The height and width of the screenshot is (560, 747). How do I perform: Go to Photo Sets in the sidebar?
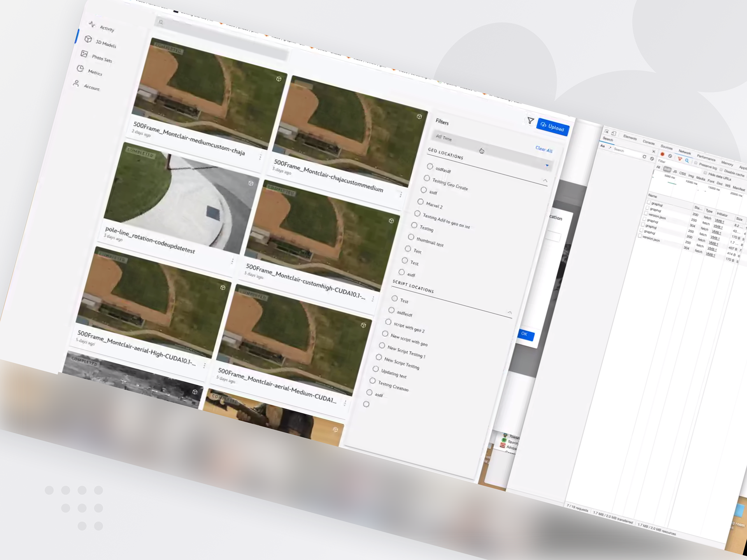pyautogui.click(x=96, y=56)
